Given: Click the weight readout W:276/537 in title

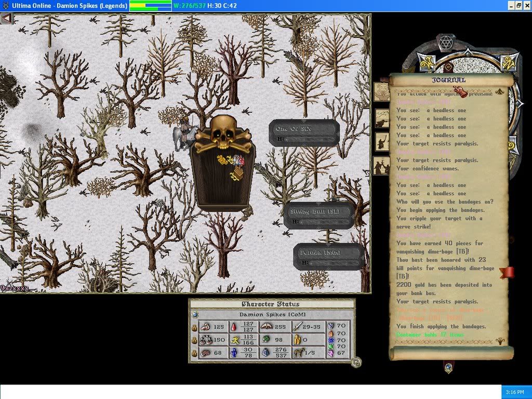Looking at the screenshot, I should [x=189, y=5].
